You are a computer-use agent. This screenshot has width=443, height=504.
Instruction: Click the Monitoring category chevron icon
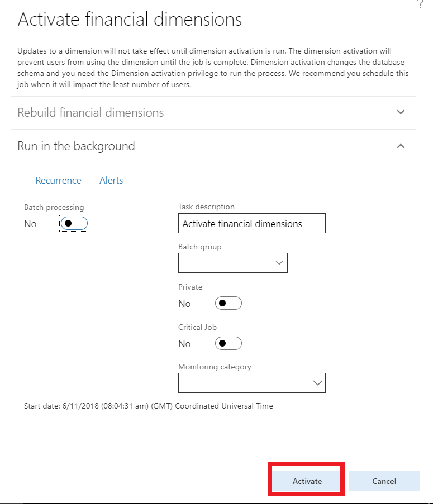pos(317,383)
